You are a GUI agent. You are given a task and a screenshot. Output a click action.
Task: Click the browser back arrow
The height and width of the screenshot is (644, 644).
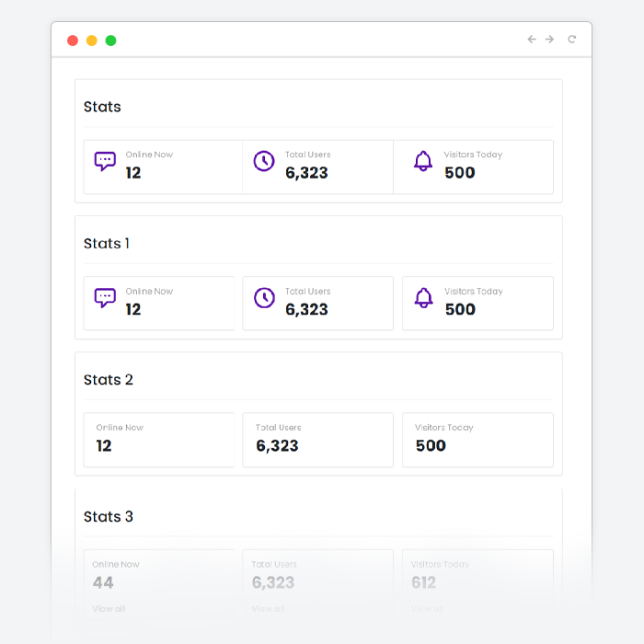531,40
